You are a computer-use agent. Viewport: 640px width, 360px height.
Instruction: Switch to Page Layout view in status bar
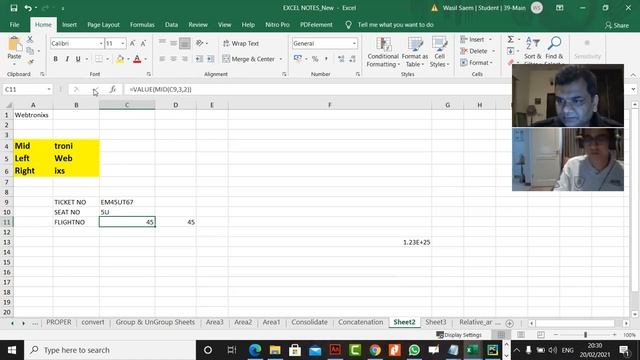521,335
